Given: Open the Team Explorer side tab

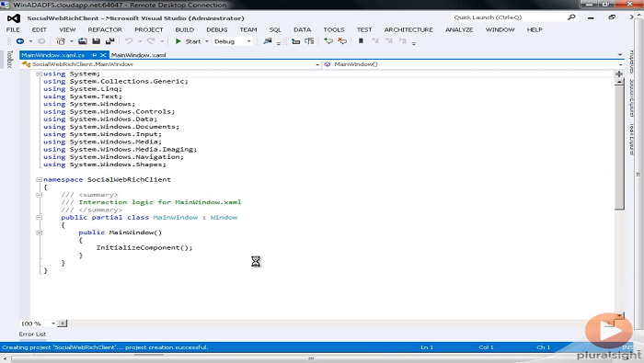Looking at the screenshot, I should click(632, 140).
